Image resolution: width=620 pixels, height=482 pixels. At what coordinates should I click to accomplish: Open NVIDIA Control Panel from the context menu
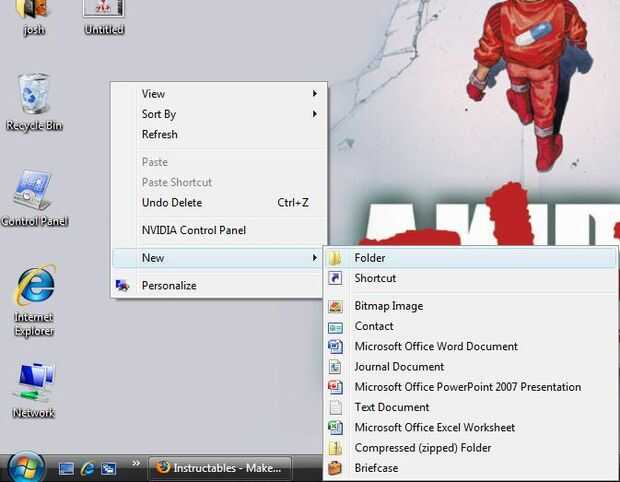(219, 230)
